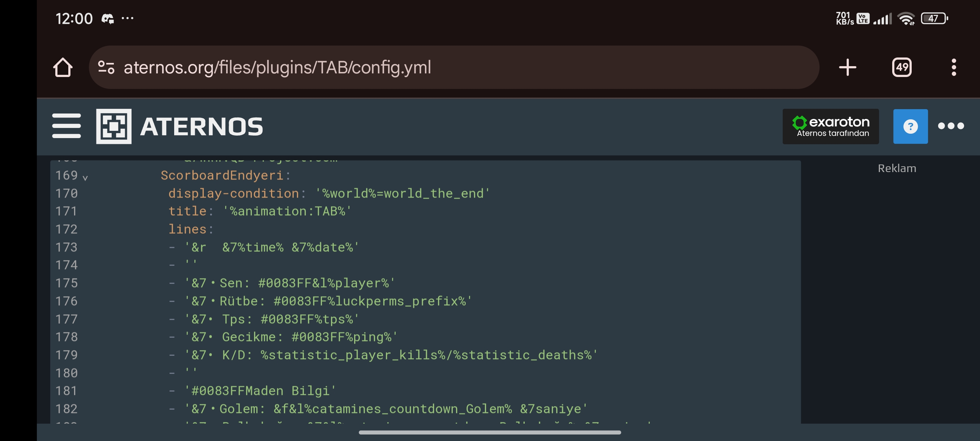Open Aternos three-dot more options

click(x=951, y=126)
